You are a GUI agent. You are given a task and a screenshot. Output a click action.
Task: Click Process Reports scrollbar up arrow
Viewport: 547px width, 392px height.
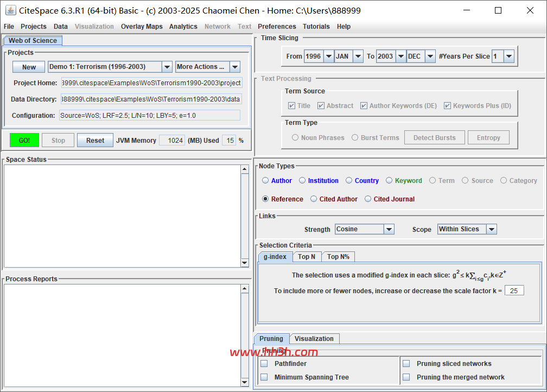[245, 289]
